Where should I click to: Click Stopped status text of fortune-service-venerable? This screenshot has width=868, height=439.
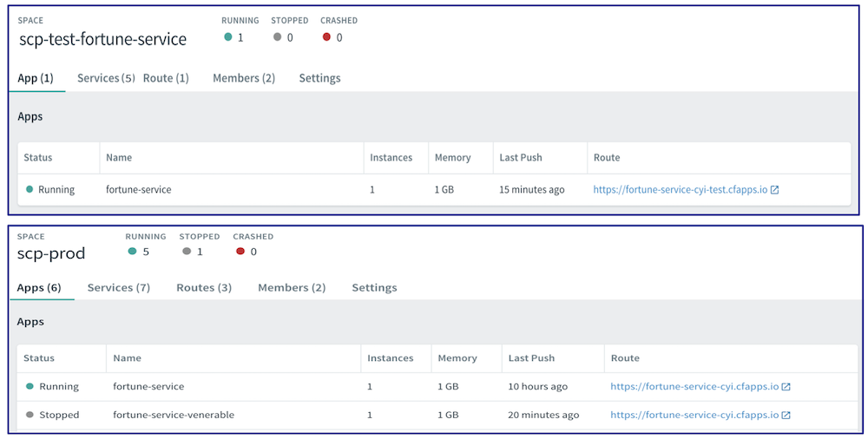(59, 415)
